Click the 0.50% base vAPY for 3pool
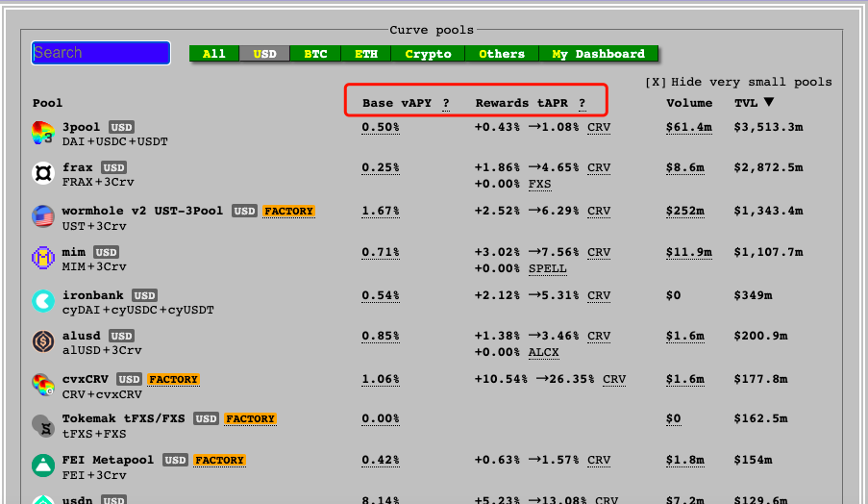The image size is (868, 504). tap(381, 127)
